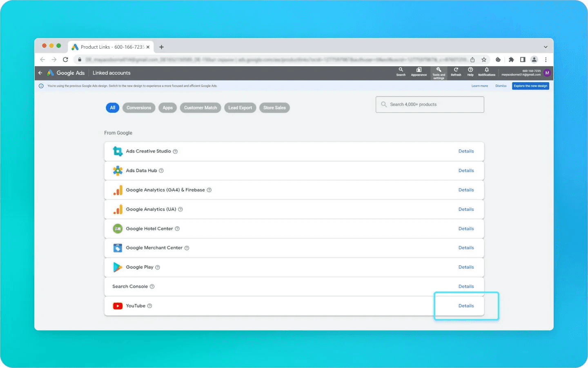Open the browser extensions puzzle icon
Image resolution: width=588 pixels, height=368 pixels.
coord(511,60)
